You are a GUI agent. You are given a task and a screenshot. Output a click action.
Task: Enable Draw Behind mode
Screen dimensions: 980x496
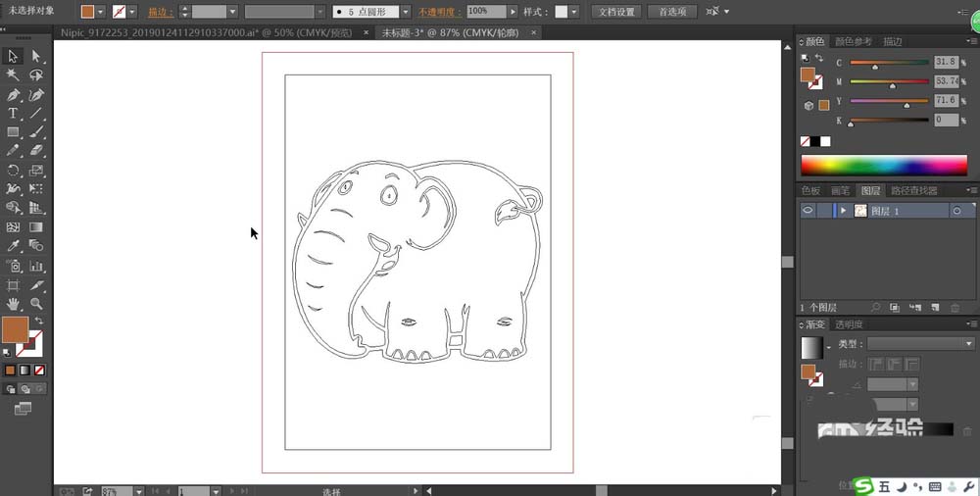pyautogui.click(x=25, y=389)
